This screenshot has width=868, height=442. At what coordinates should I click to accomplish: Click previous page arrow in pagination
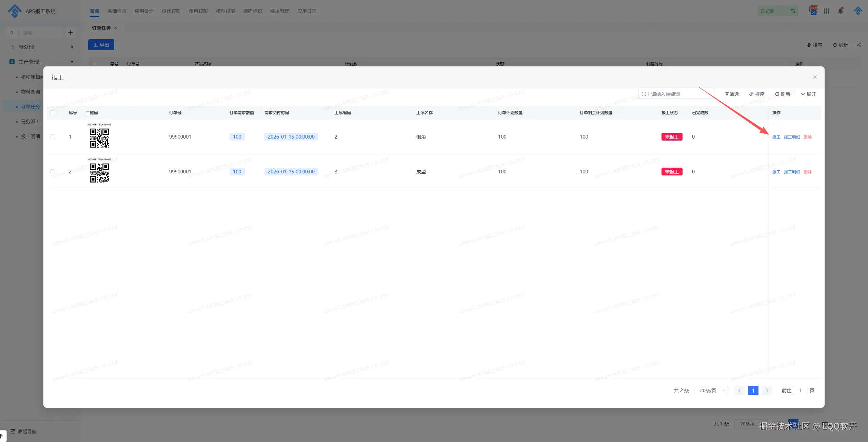[739, 391]
